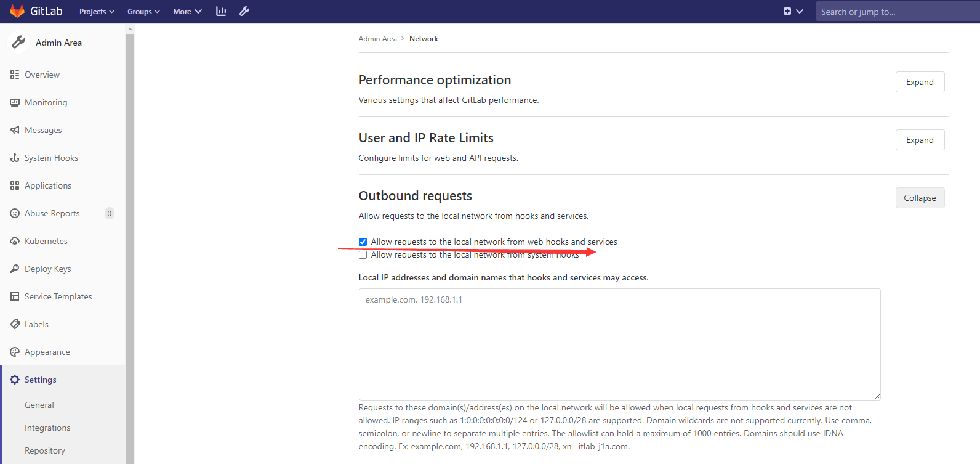
Task: Click the Labels tag icon
Action: [x=15, y=324]
